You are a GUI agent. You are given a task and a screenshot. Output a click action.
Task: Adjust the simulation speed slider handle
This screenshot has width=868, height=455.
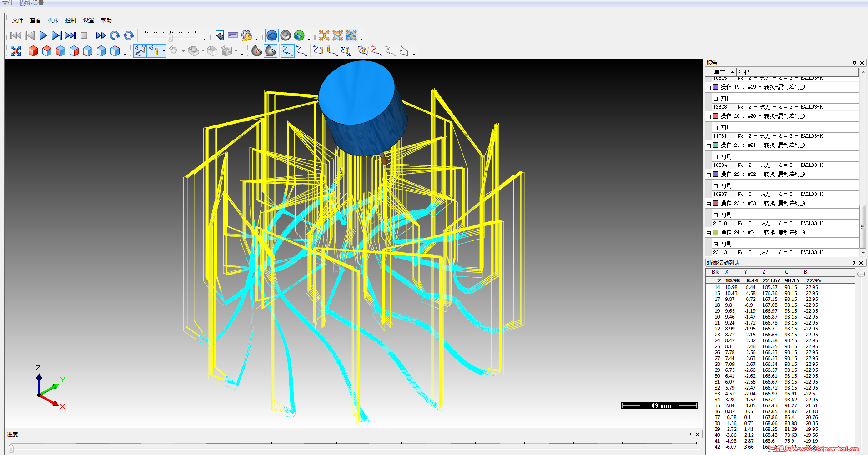tap(170, 37)
